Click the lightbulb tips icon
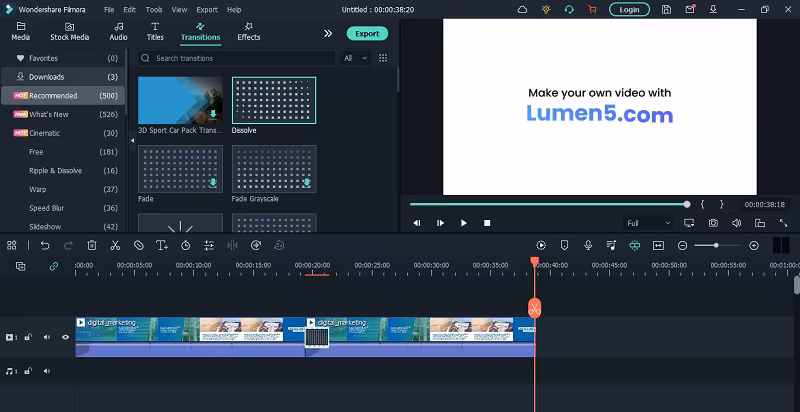800x412 pixels. click(546, 10)
